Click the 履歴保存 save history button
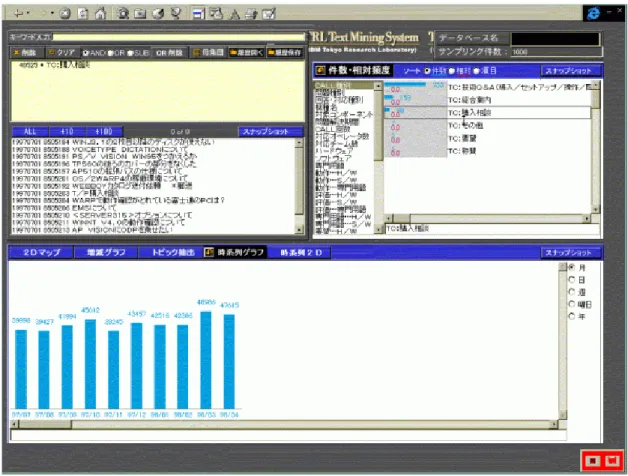Image resolution: width=628 pixels, height=476 pixels. pyautogui.click(x=284, y=52)
